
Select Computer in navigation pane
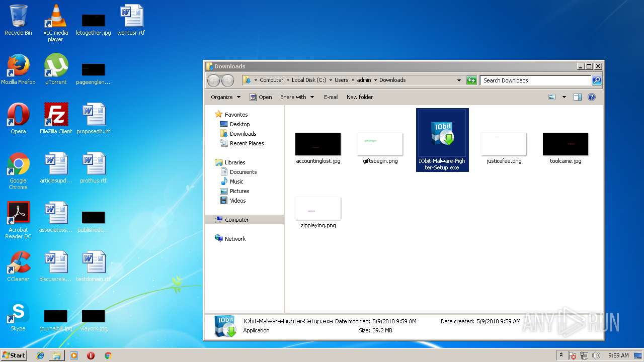tap(245, 220)
